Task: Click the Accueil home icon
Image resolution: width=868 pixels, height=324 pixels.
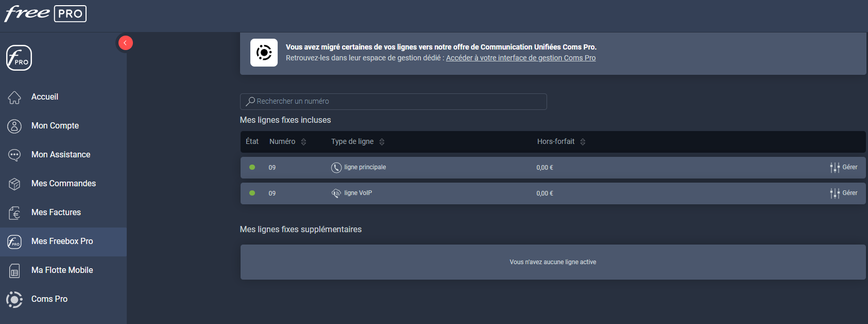Action: [14, 97]
